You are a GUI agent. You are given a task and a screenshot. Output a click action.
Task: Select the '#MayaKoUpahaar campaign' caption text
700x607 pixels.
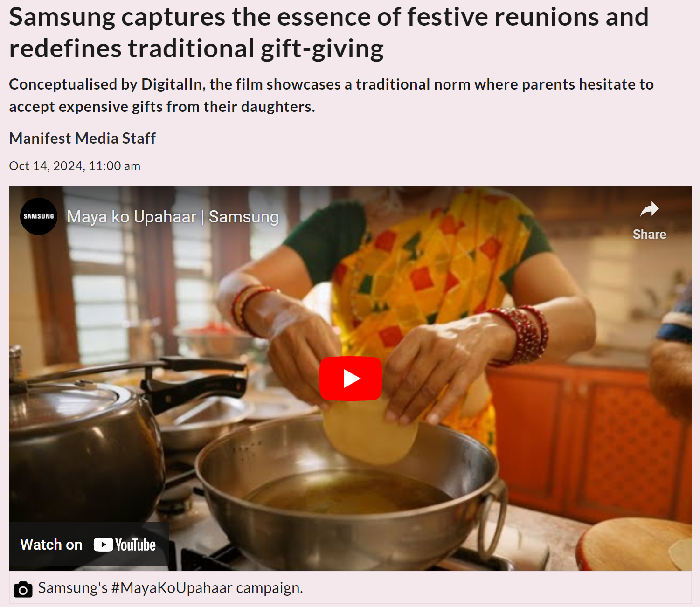coord(207,588)
